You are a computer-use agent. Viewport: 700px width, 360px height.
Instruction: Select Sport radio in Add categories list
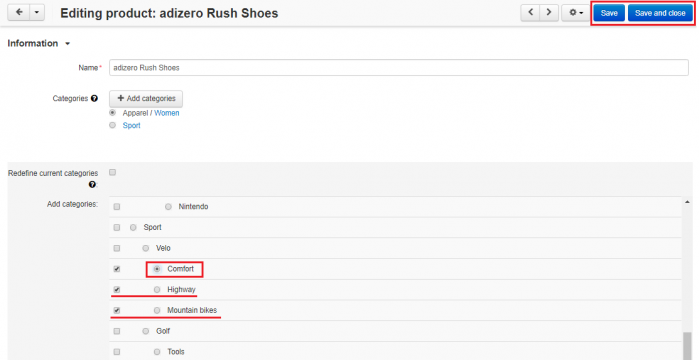tap(133, 227)
